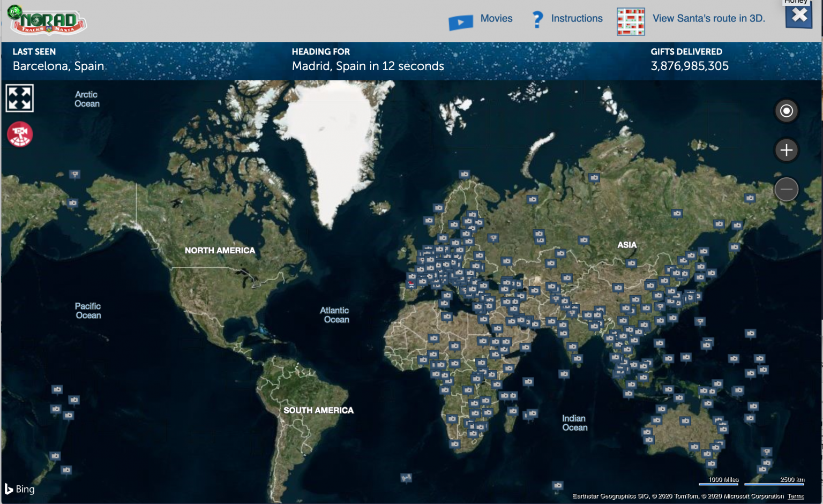
Task: Click the crosshair to center on Santa
Action: click(x=786, y=110)
